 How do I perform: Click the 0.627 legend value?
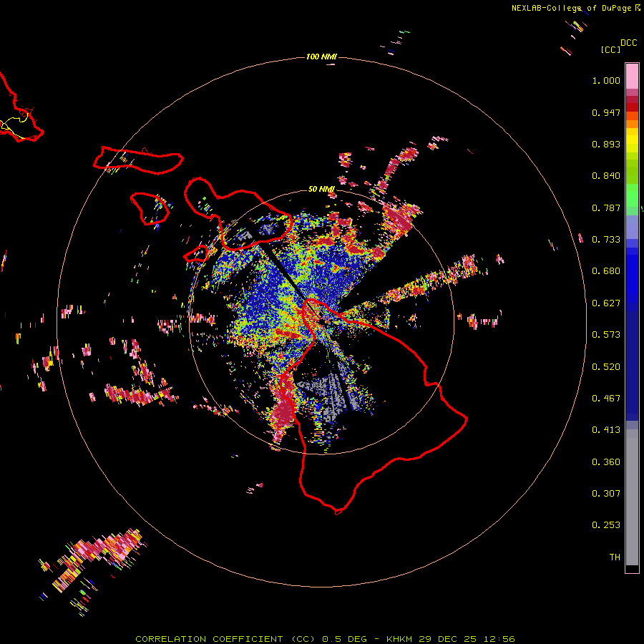(x=606, y=303)
